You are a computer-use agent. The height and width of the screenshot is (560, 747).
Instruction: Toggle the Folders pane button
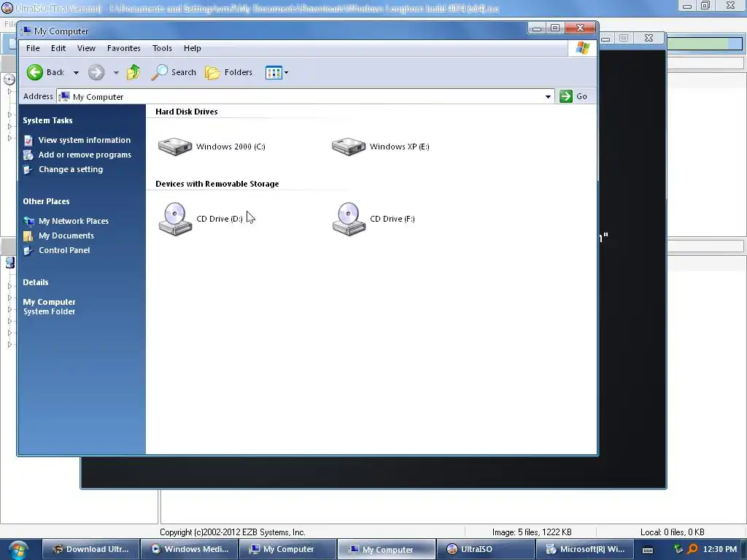(x=228, y=72)
